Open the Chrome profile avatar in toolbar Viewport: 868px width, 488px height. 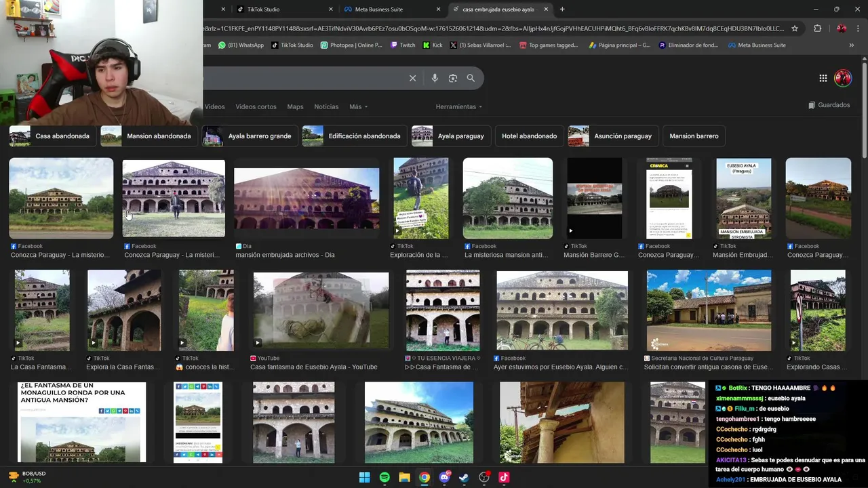pyautogui.click(x=842, y=28)
